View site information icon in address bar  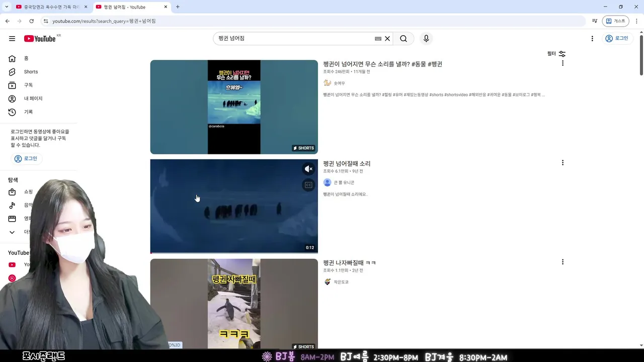tap(45, 21)
